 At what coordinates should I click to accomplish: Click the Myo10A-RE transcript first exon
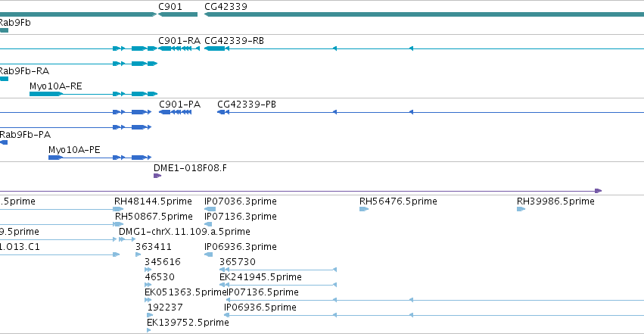coord(46,94)
